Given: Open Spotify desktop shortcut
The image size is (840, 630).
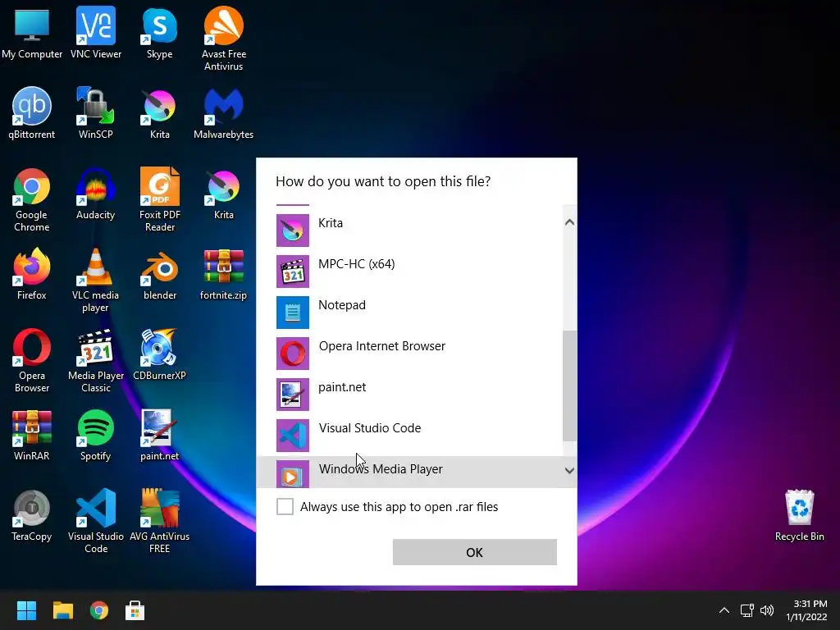Looking at the screenshot, I should [95, 435].
